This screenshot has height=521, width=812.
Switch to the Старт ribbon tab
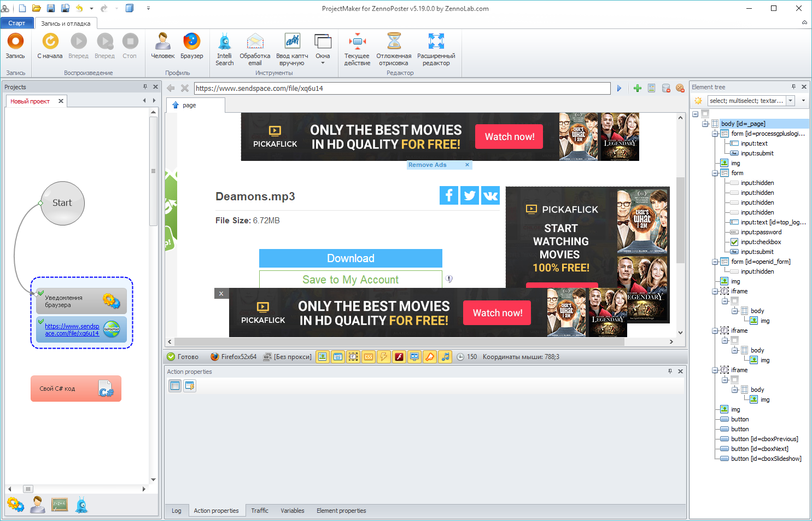(x=17, y=23)
